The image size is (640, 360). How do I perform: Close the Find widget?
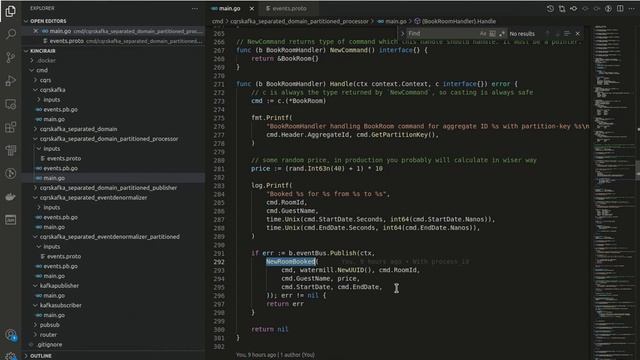pos(578,33)
